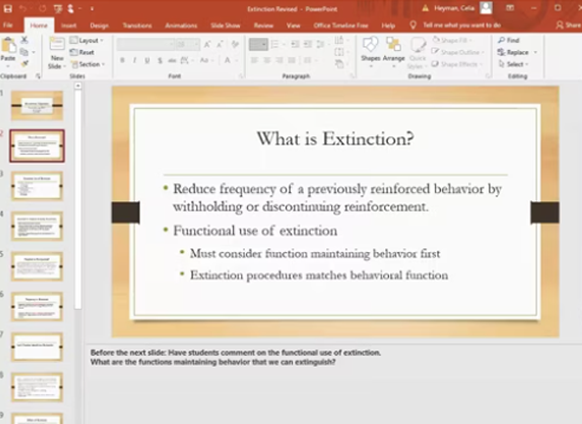Image resolution: width=582 pixels, height=424 pixels.
Task: Open the Section dropdown
Action: tap(88, 64)
